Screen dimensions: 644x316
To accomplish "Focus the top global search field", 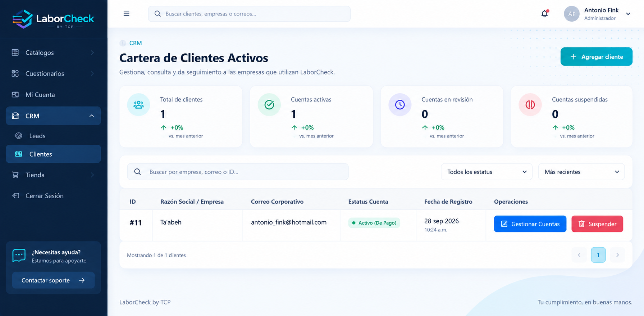I will tap(249, 14).
